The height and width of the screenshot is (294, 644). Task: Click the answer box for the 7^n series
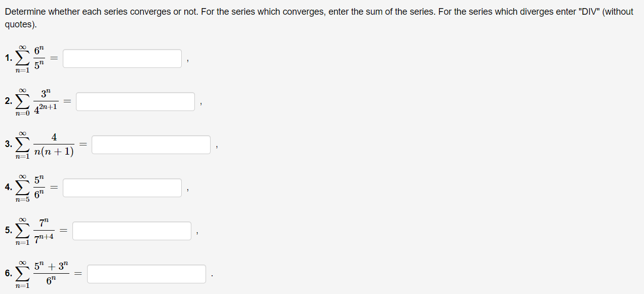132,231
